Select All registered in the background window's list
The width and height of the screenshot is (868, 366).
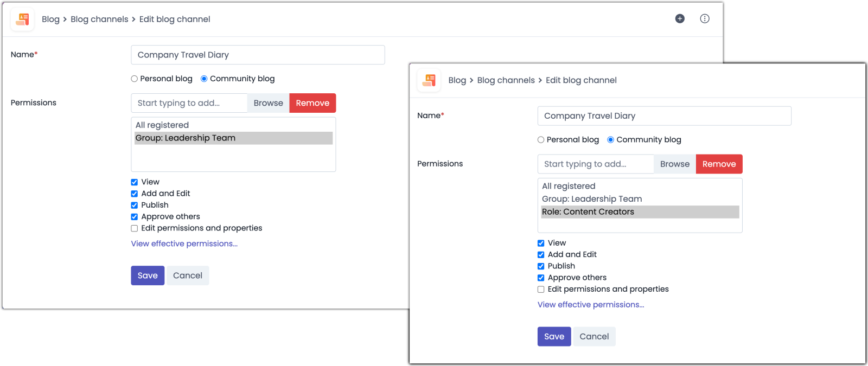point(162,125)
